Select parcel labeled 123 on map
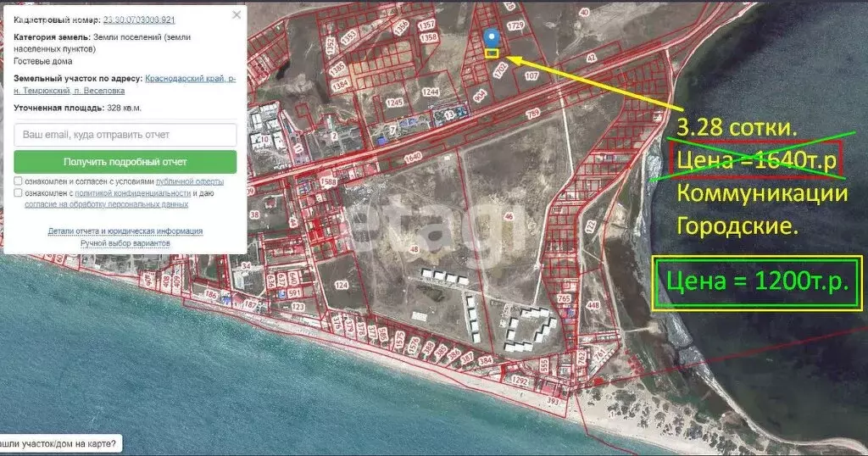This screenshot has height=456, width=868. pyautogui.click(x=298, y=306)
